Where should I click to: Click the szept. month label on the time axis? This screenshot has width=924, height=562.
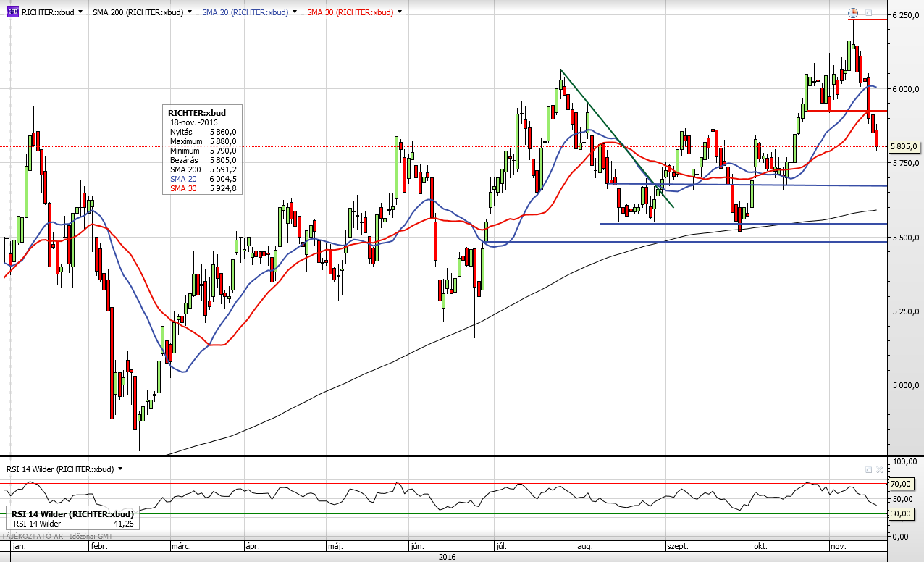click(677, 546)
